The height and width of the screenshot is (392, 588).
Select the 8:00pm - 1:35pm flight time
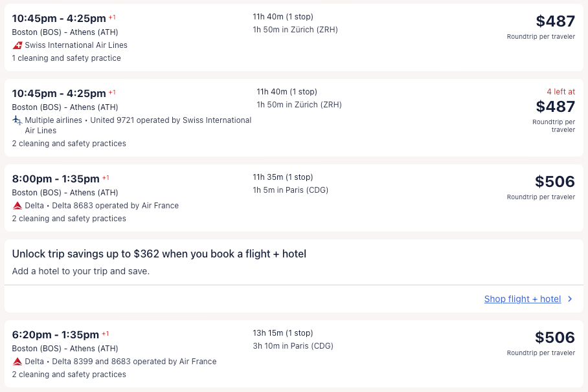click(x=56, y=179)
